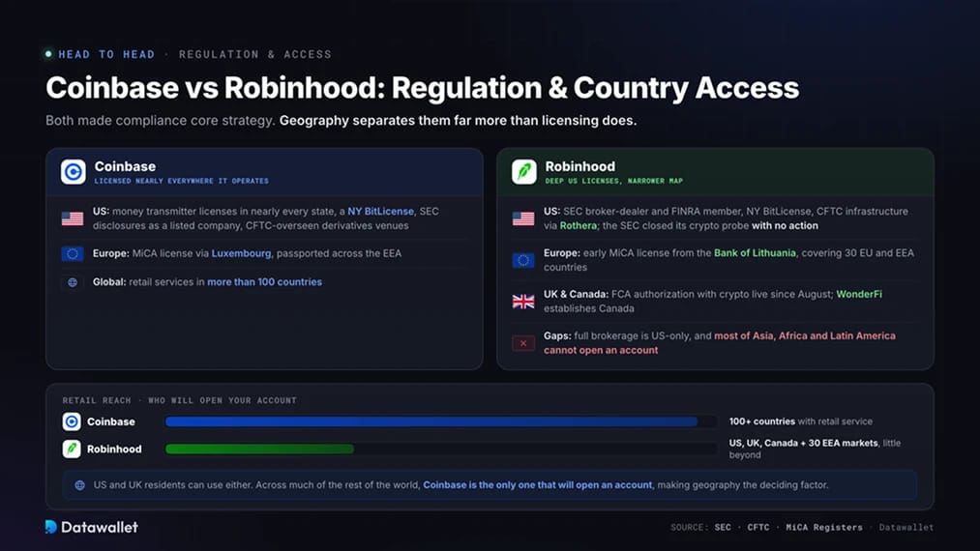This screenshot has width=980, height=551.
Task: Click the green Robinhood retail reach bar
Action: (x=259, y=449)
